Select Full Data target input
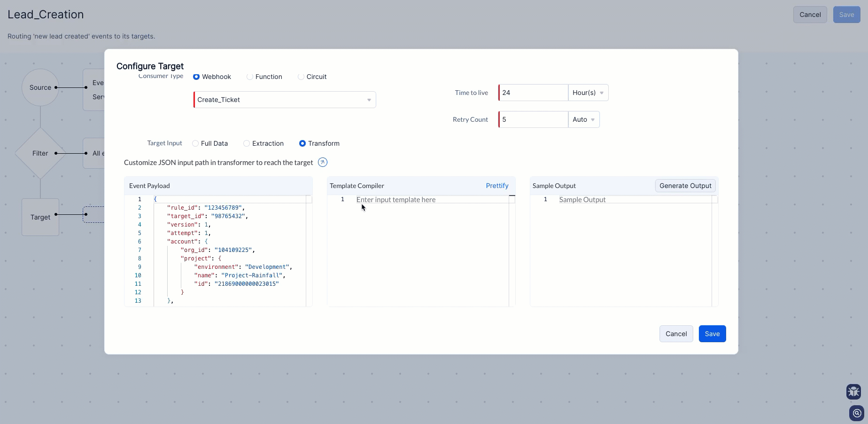 point(195,143)
